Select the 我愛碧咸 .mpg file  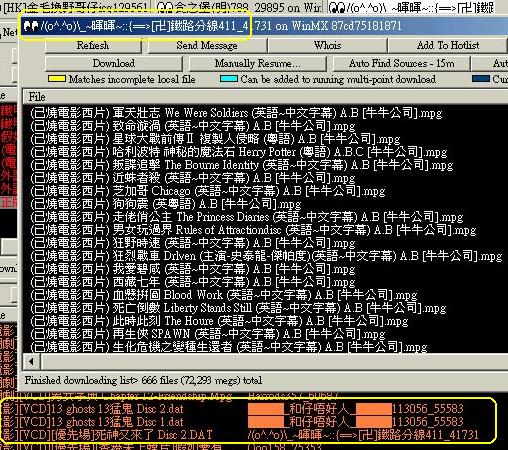[x=193, y=269]
